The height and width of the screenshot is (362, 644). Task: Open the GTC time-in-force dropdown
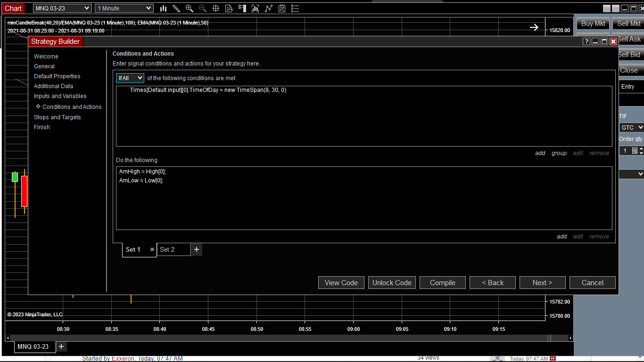click(x=631, y=128)
